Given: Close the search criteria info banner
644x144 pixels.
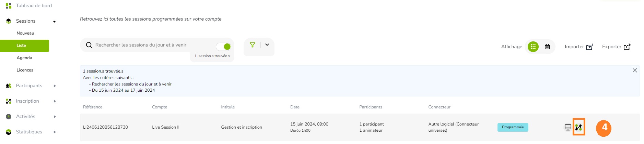Looking at the screenshot, I should coord(635,70).
